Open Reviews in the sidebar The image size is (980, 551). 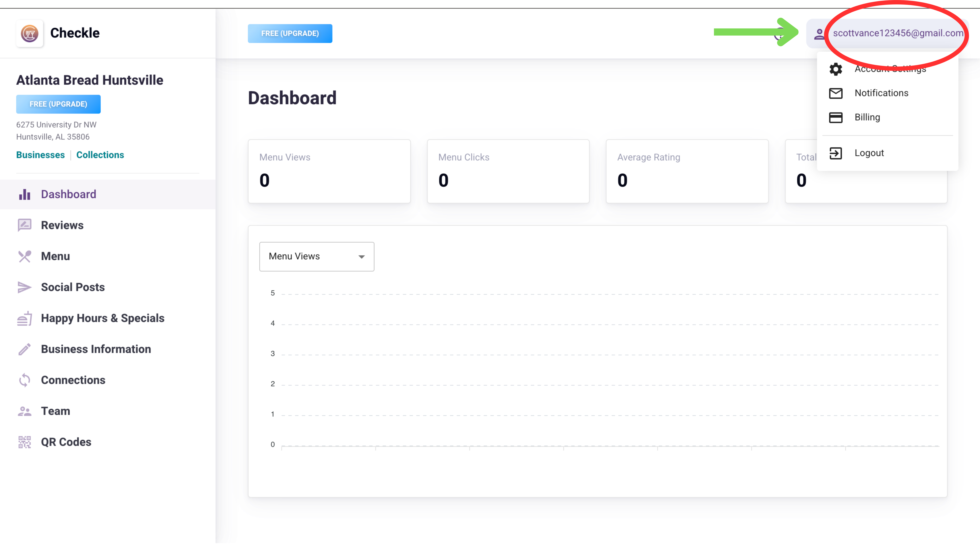click(x=108, y=225)
